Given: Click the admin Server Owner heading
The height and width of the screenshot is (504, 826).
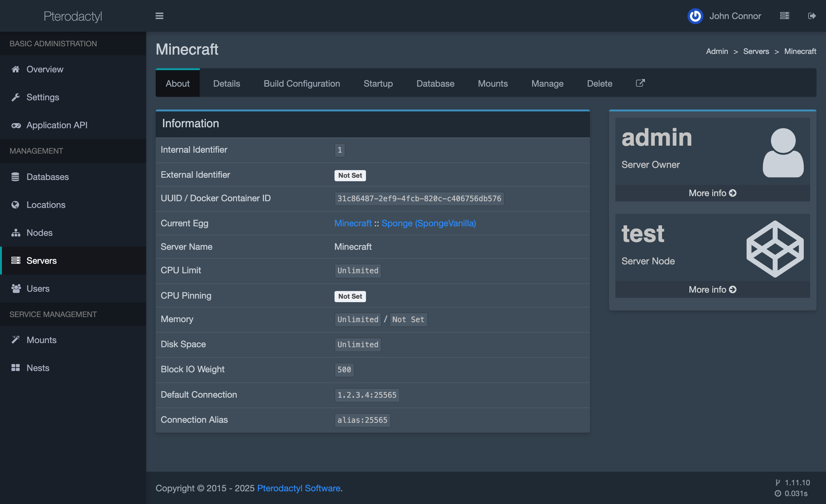Looking at the screenshot, I should 656,138.
